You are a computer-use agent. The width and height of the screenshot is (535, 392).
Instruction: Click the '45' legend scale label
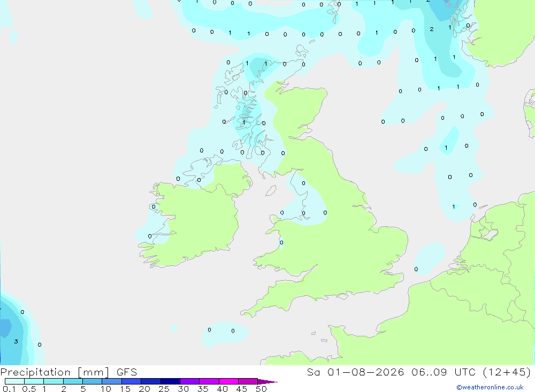(x=242, y=389)
